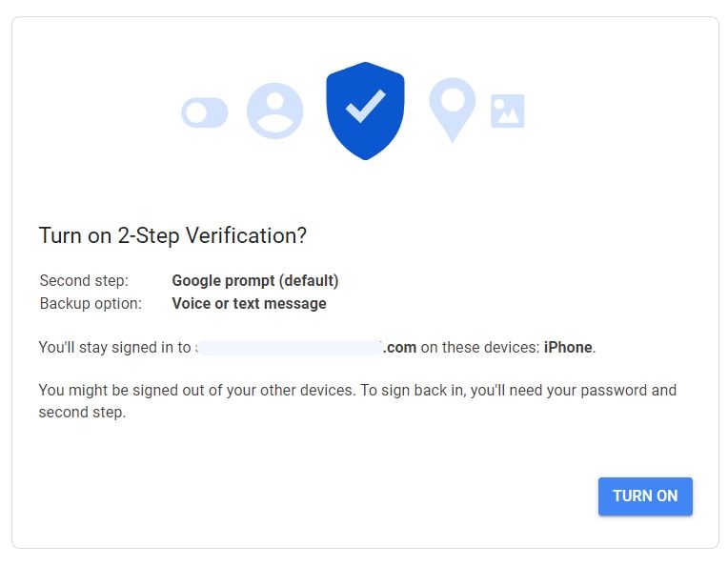Click 'second step.' on the last line
The width and height of the screenshot is (728, 567).
tap(82, 414)
